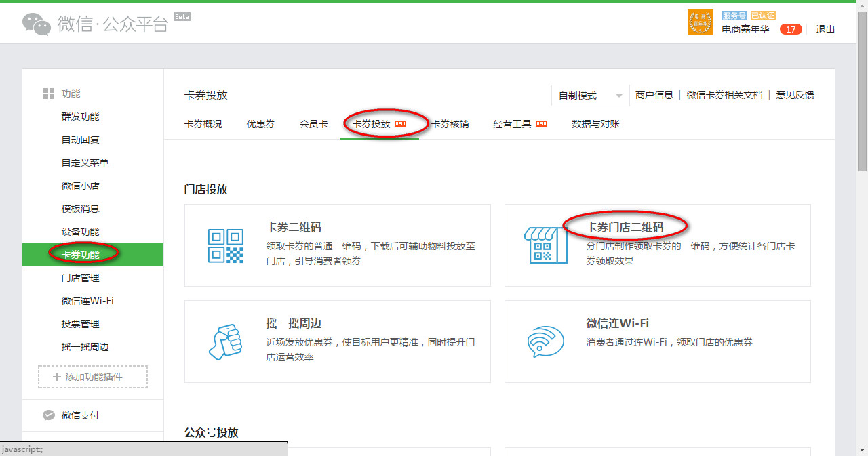
Task: Open the 微信卡券相关文档 link
Action: click(724, 96)
